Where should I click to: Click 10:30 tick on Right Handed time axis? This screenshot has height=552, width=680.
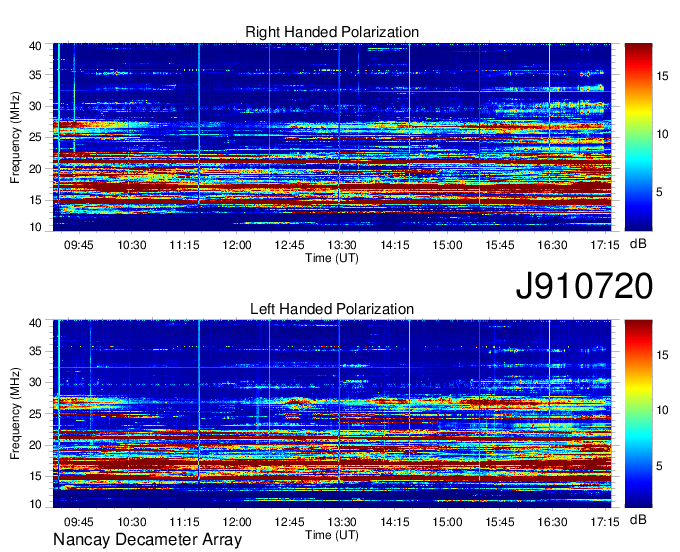pyautogui.click(x=132, y=245)
